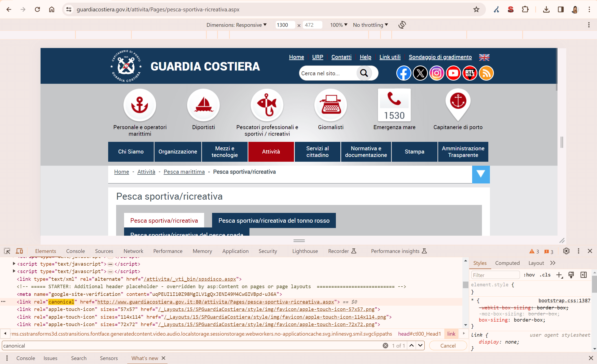The width and height of the screenshot is (597, 364).
Task: Go to the Chrome home page icon
Action: (x=52, y=10)
